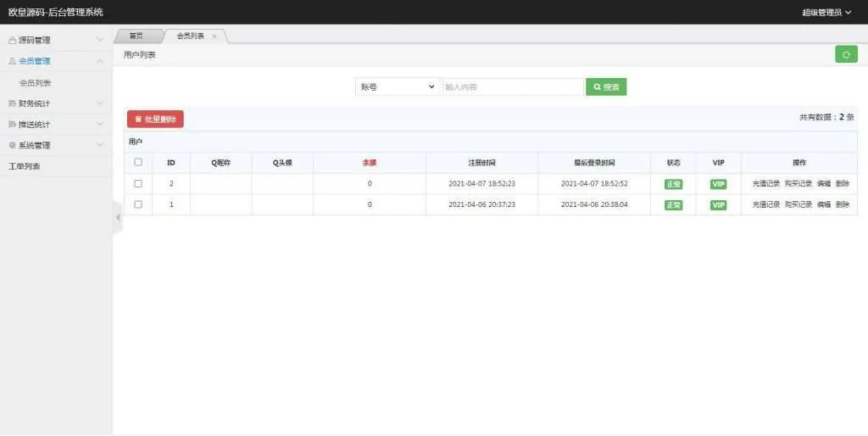Click the green 搜索 button
868x436 pixels.
(x=606, y=87)
